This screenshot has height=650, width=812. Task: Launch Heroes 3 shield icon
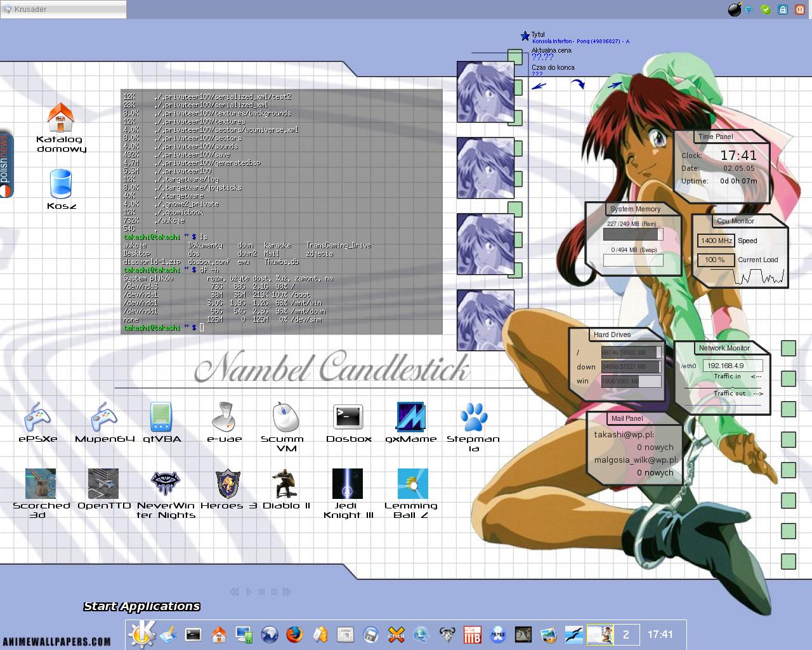click(x=228, y=484)
